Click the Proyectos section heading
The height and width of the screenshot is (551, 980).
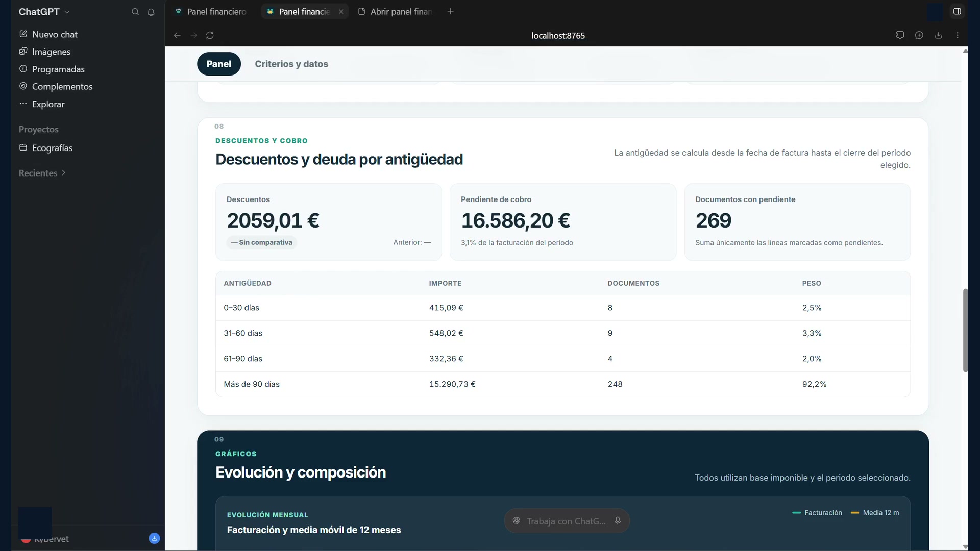click(x=39, y=129)
